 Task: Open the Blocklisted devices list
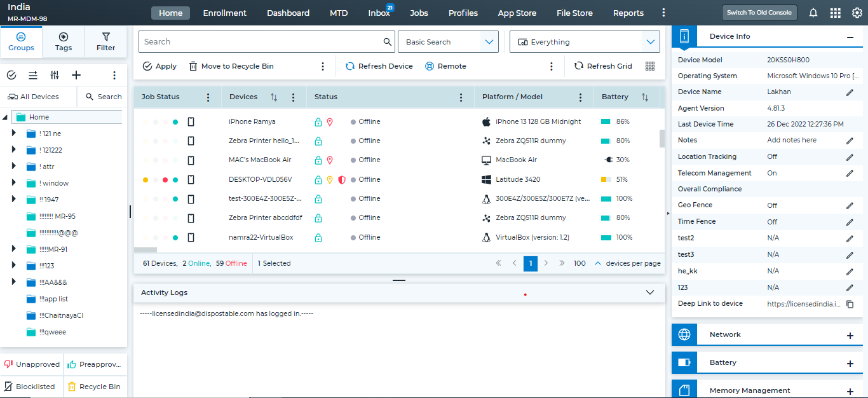pyautogui.click(x=30, y=387)
